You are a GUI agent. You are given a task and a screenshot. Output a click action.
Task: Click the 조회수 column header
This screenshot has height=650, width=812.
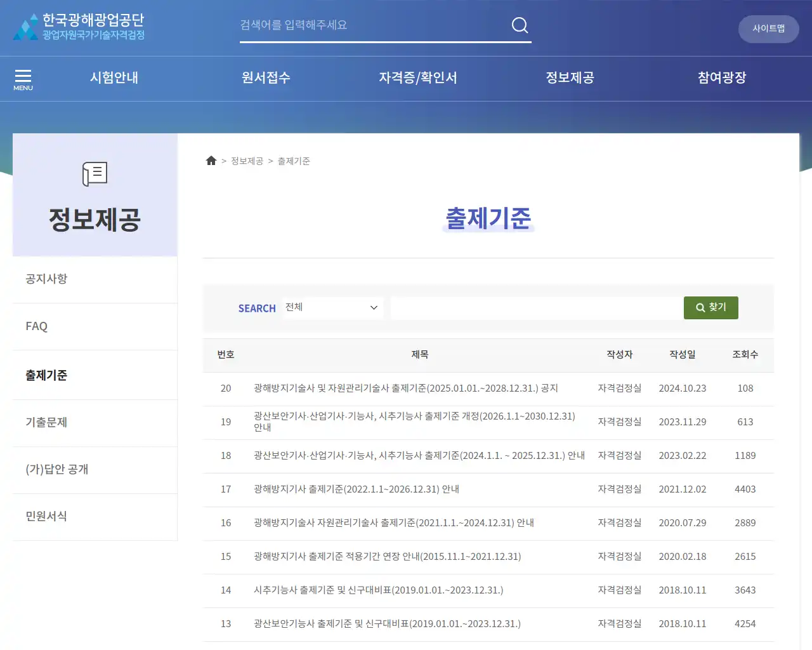745,355
